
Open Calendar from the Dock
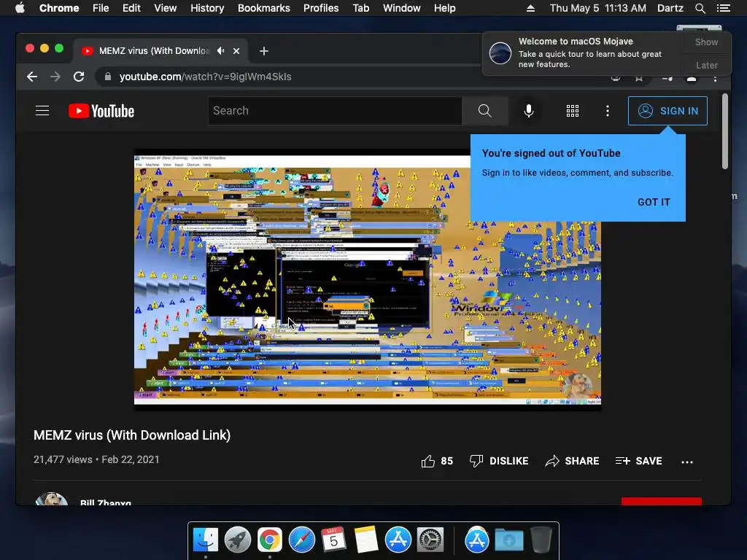333,539
